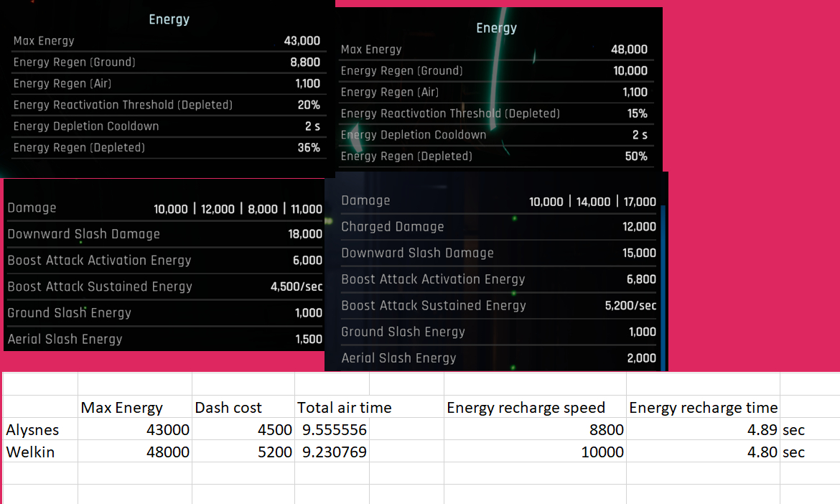Select the 6,000 Boost Attack Activation Energy value
840x504 pixels.
pos(307,261)
